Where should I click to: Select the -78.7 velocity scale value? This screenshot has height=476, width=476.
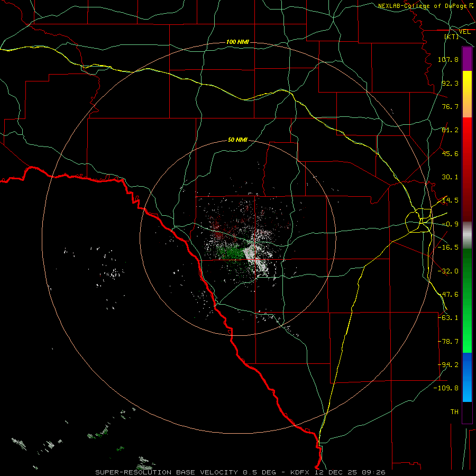pyautogui.click(x=448, y=342)
